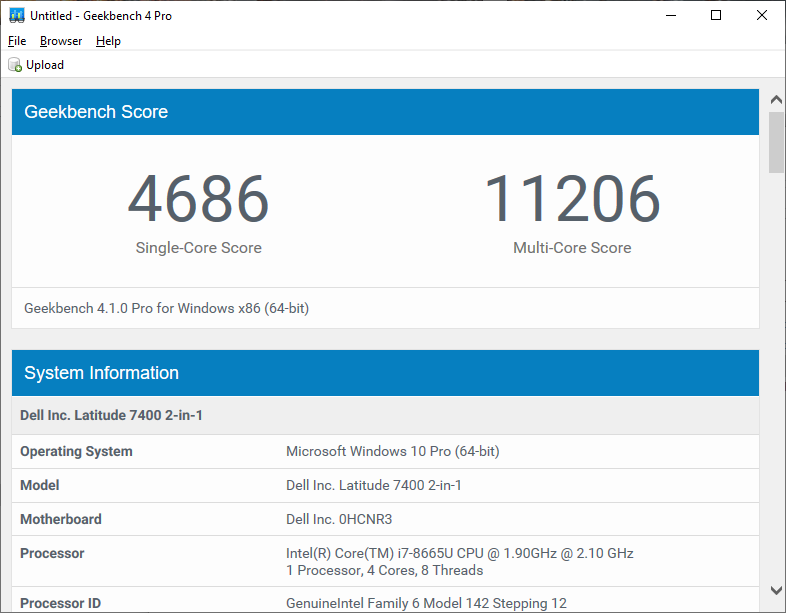
Task: Click the Geekbench 4.1.0 Pro version text
Action: [x=166, y=308]
